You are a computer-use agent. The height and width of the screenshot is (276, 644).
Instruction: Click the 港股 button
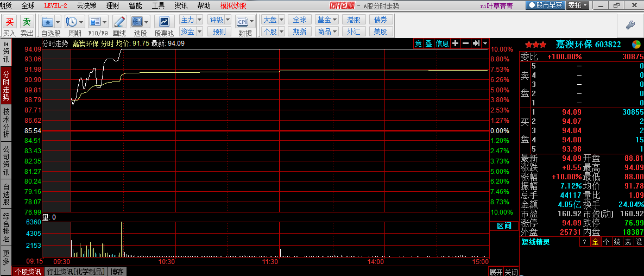pyautogui.click(x=353, y=20)
